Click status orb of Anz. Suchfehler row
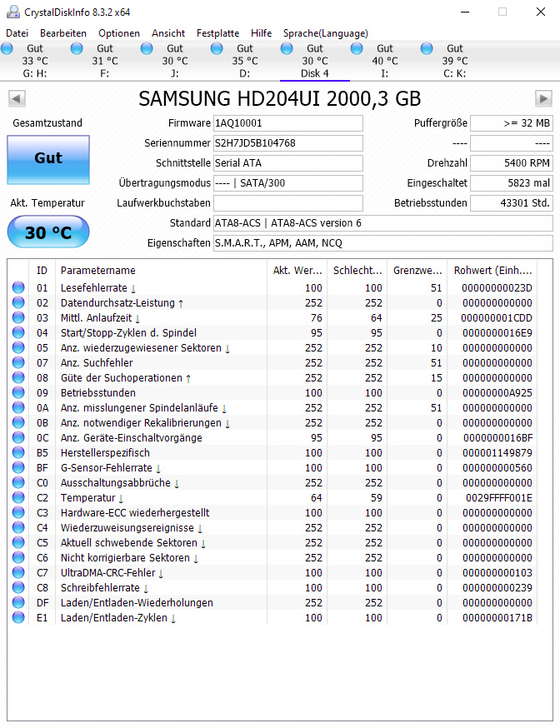Image resolution: width=560 pixels, height=728 pixels. [x=18, y=362]
